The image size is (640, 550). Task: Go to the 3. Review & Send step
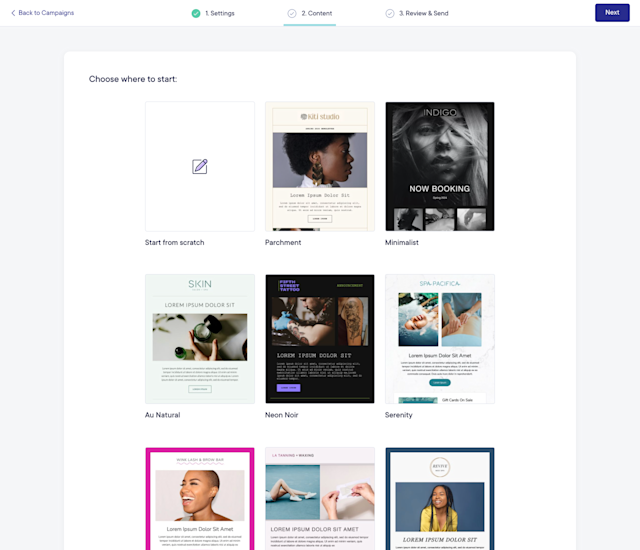pyautogui.click(x=424, y=13)
